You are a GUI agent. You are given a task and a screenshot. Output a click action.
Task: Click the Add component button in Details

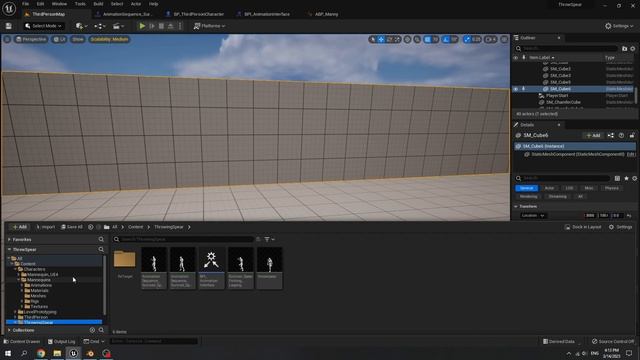(x=593, y=136)
